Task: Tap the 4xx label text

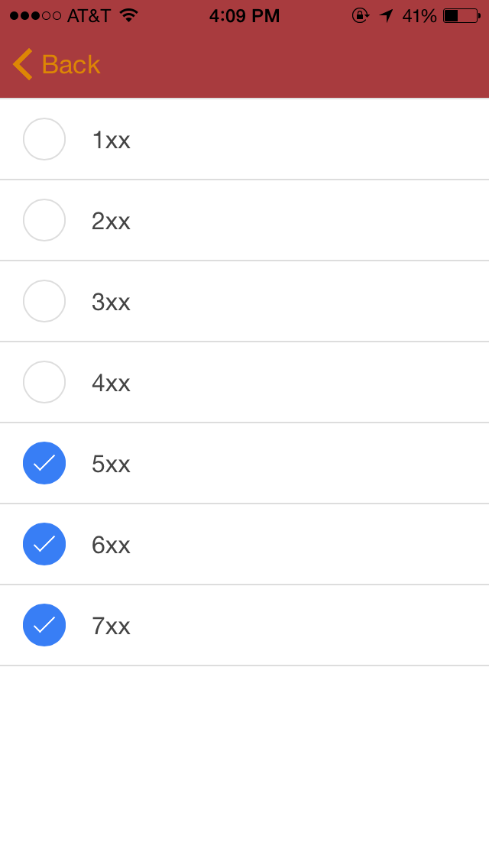Action: click(x=112, y=383)
